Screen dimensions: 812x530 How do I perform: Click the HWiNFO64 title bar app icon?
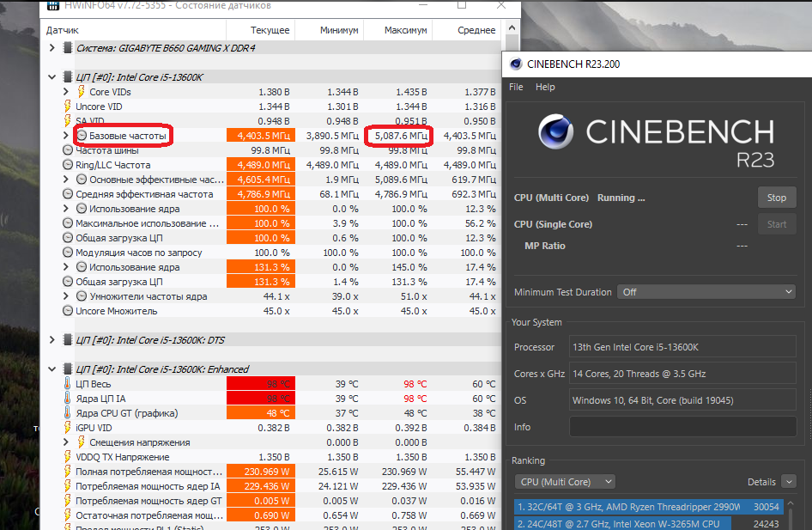click(x=52, y=5)
